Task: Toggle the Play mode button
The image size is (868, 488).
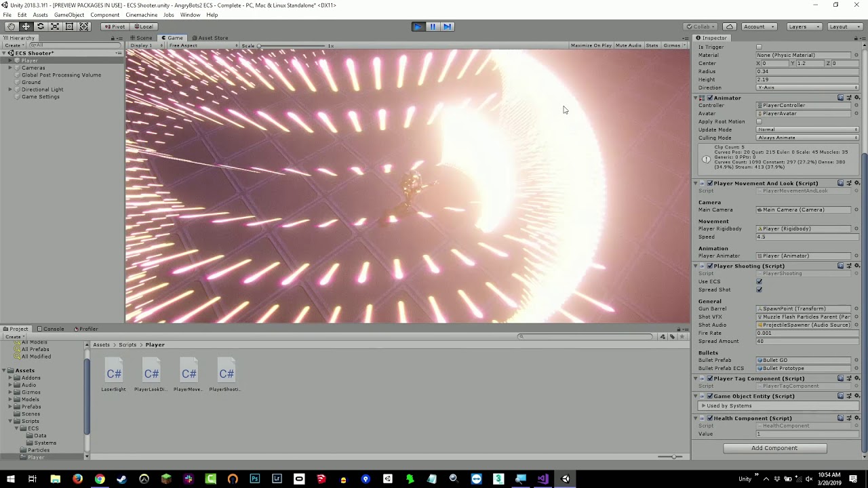Action: [x=418, y=26]
